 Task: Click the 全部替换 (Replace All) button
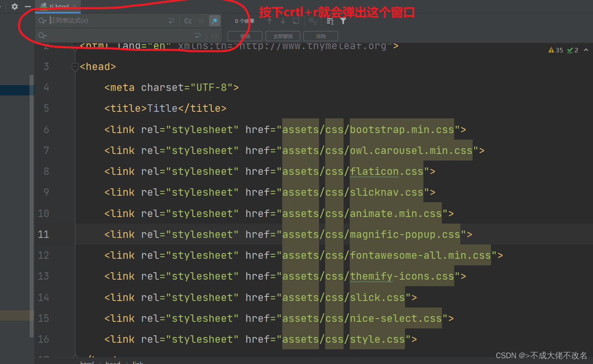[x=283, y=36]
